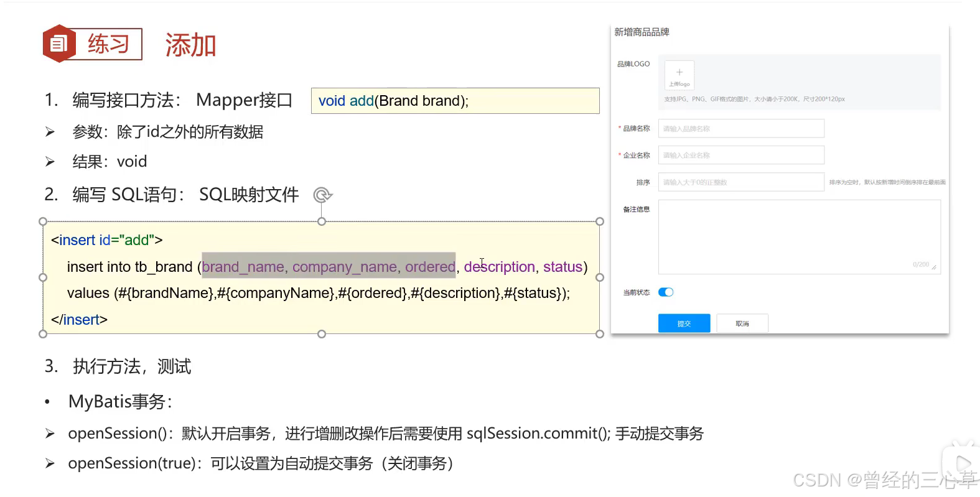Click the blue 提交 button
The width and height of the screenshot is (980, 497).
684,323
